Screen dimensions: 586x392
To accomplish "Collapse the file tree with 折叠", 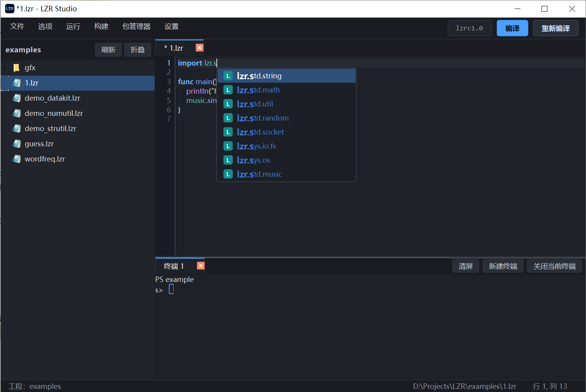I will point(138,50).
